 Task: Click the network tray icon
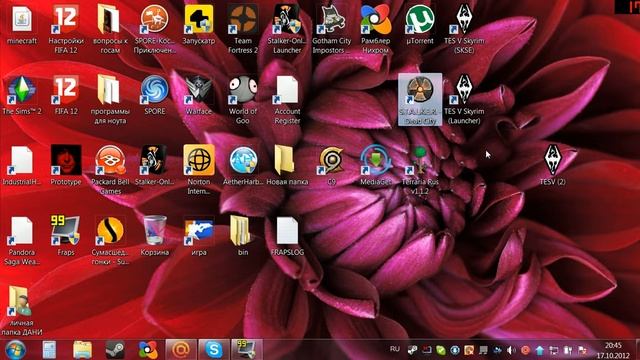[553, 350]
